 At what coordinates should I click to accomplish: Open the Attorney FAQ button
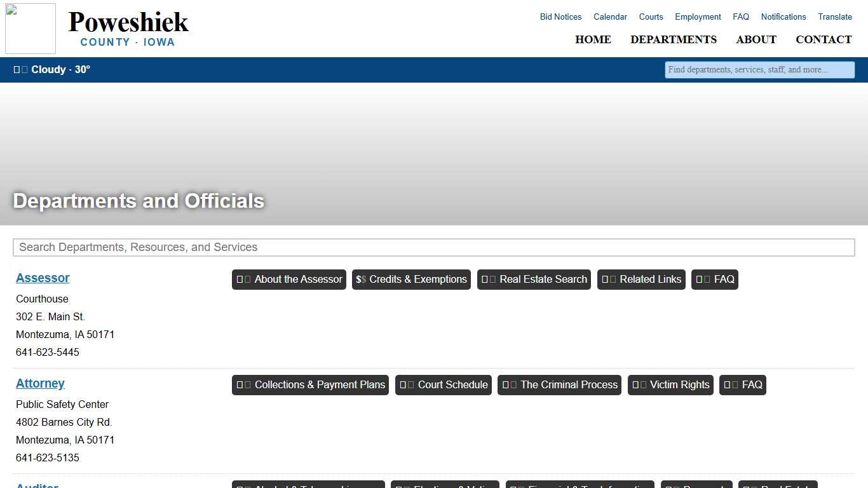tap(743, 385)
